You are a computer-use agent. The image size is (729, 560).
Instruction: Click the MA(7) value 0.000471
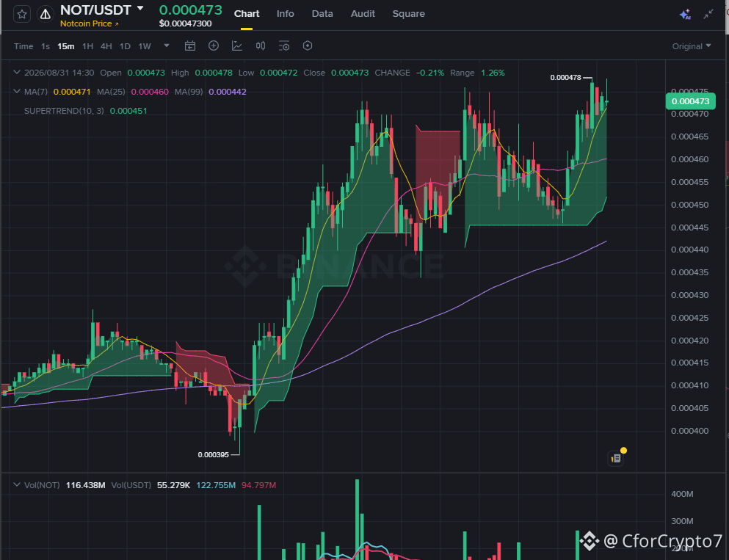coord(72,92)
